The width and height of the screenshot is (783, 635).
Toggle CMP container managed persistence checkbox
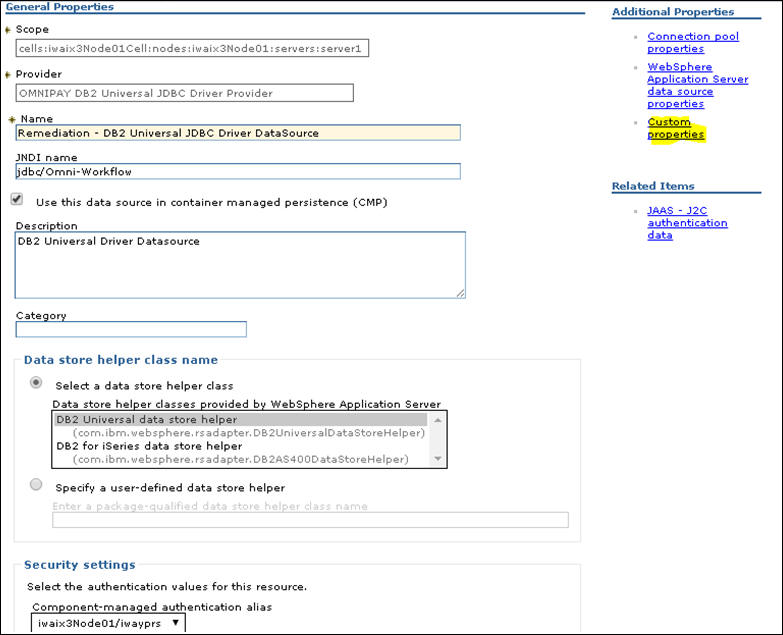coord(17,199)
